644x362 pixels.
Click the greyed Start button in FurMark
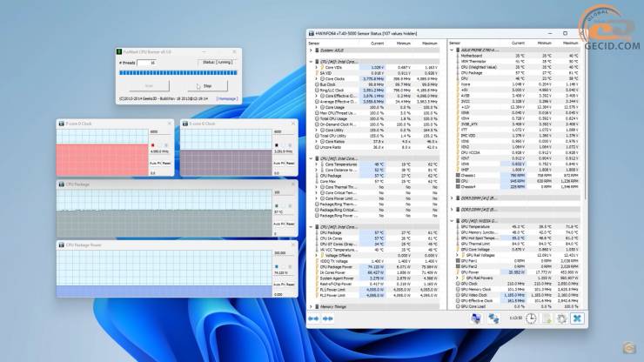pos(149,86)
